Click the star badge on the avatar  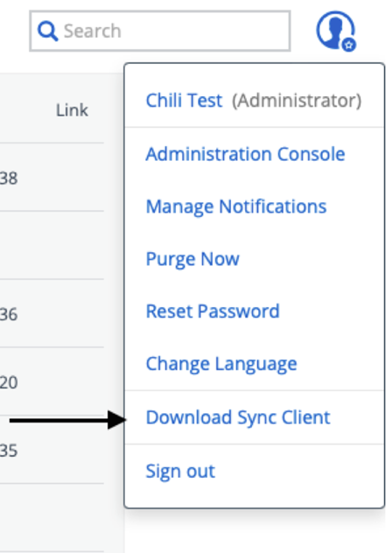[348, 45]
